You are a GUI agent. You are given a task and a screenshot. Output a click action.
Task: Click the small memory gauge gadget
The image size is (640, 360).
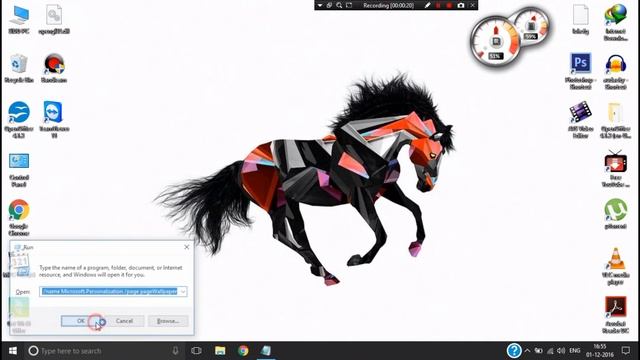click(531, 27)
